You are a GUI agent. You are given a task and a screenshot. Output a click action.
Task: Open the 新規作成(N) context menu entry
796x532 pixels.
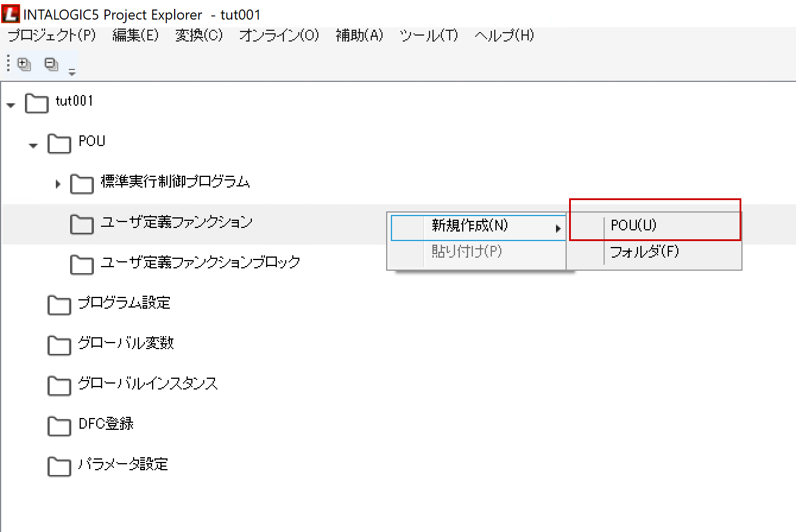click(469, 226)
